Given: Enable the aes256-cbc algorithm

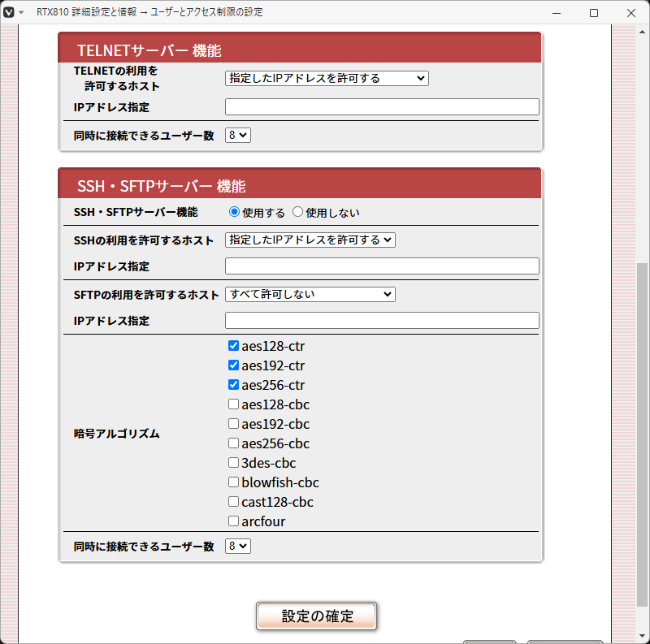Looking at the screenshot, I should click(233, 443).
